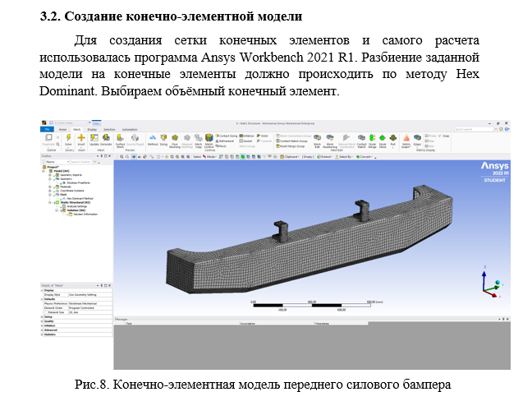Click the Face Meshing icon
This screenshot has width=532, height=401.
[175, 138]
